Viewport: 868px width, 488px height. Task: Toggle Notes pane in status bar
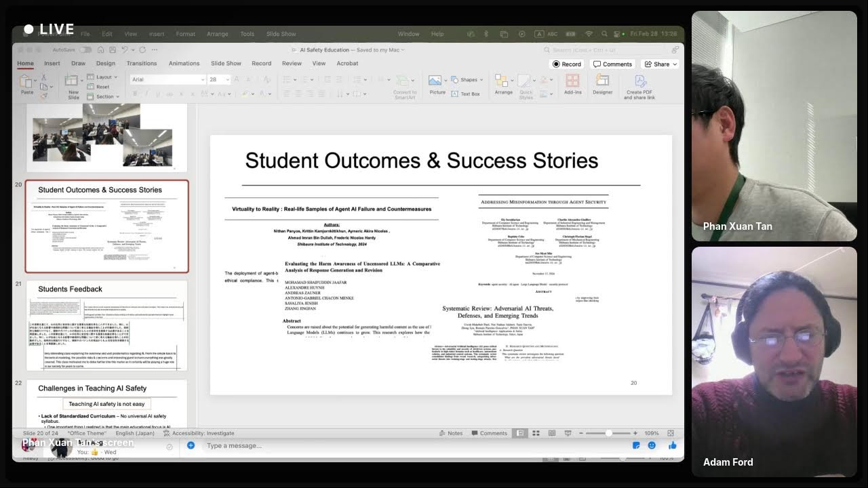(x=451, y=433)
